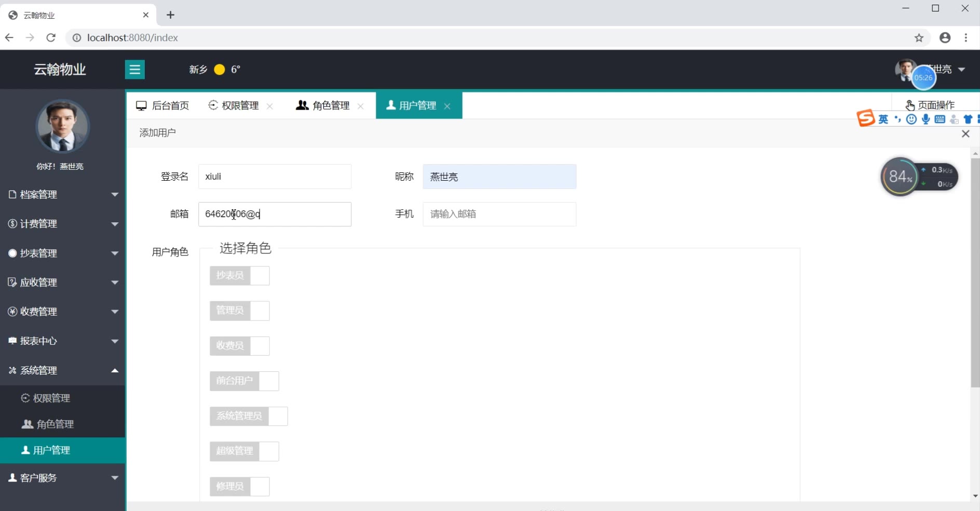Screen dimensions: 980x511
Task: Close the 用户管理 tab with its X
Action: click(x=447, y=106)
